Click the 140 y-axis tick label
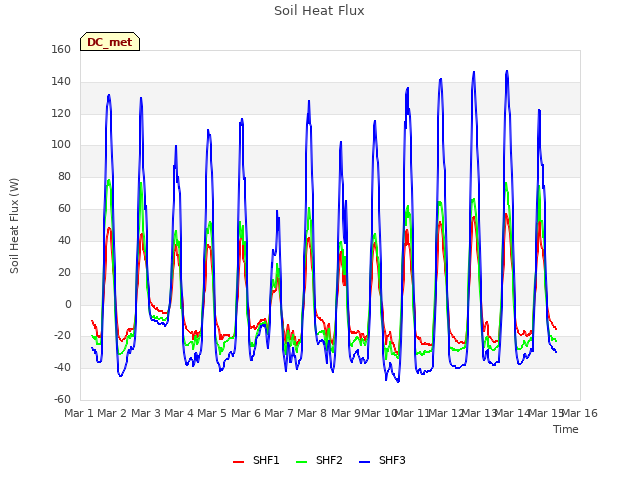This screenshot has height=480, width=640. [61, 81]
